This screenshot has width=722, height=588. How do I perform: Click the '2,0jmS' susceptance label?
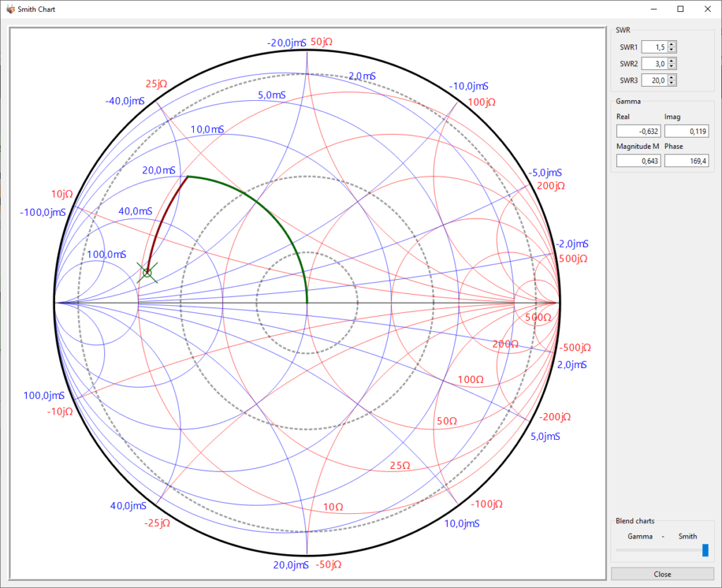point(572,365)
